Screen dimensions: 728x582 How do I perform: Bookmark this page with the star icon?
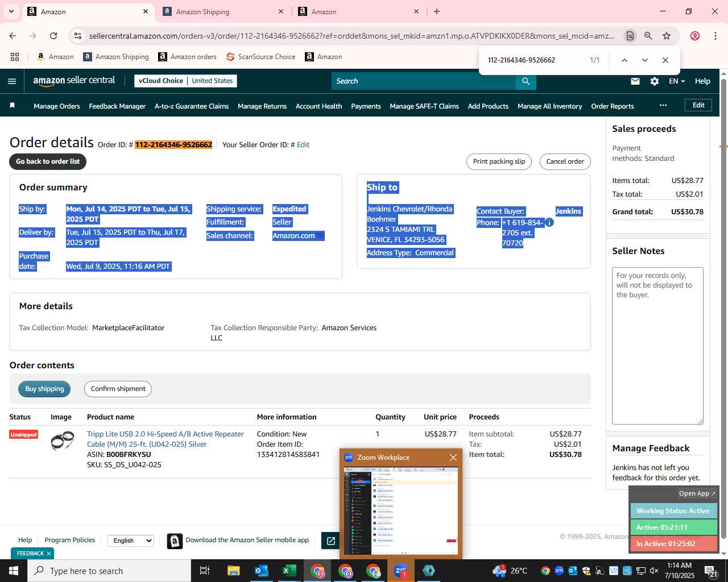667,36
